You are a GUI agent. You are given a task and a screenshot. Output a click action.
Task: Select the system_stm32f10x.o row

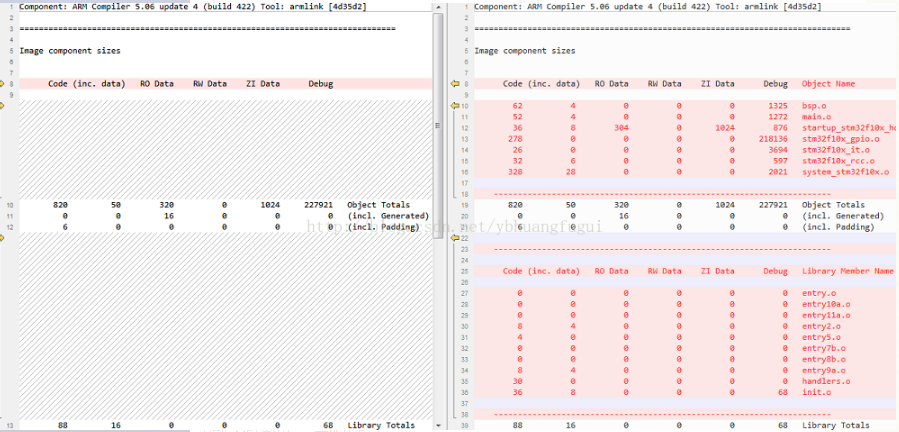click(x=685, y=172)
